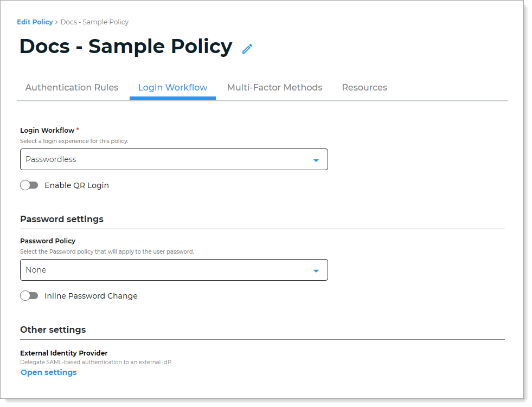Click the Password Policy dropdown arrow
532x407 pixels.
[316, 270]
